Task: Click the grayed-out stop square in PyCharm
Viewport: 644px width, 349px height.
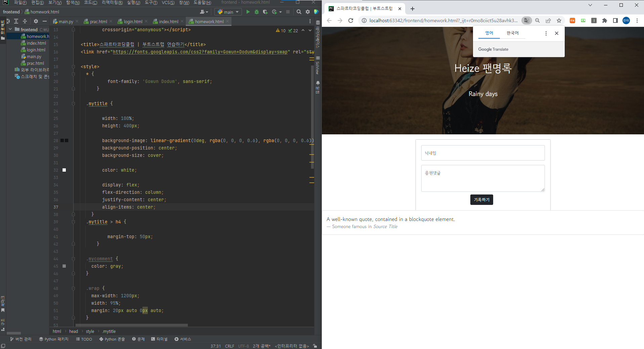Action: 288,12
